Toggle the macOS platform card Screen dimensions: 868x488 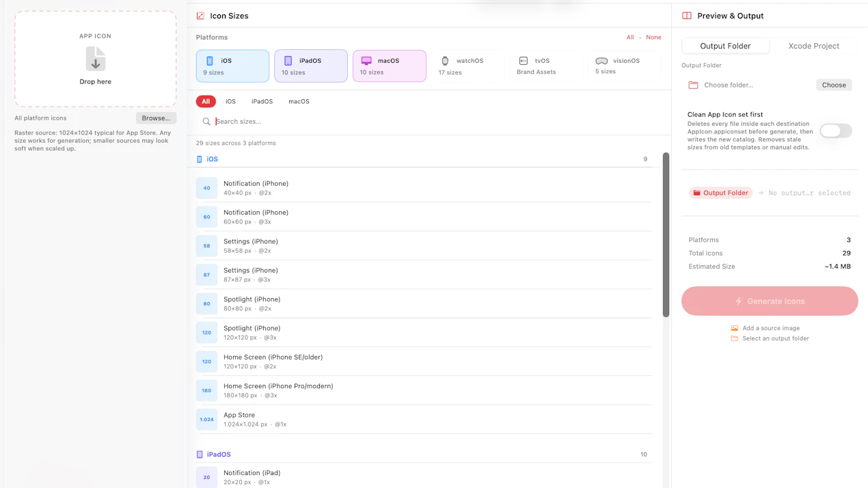[x=389, y=66]
